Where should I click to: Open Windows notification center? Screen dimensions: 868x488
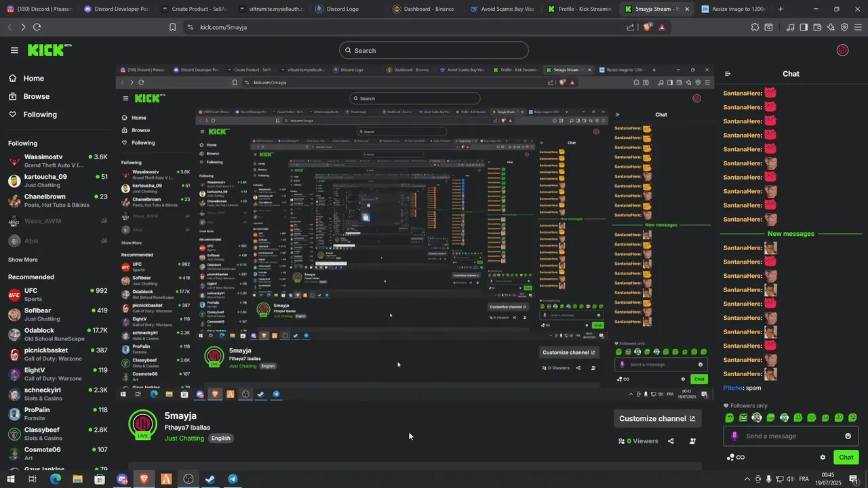(x=854, y=479)
